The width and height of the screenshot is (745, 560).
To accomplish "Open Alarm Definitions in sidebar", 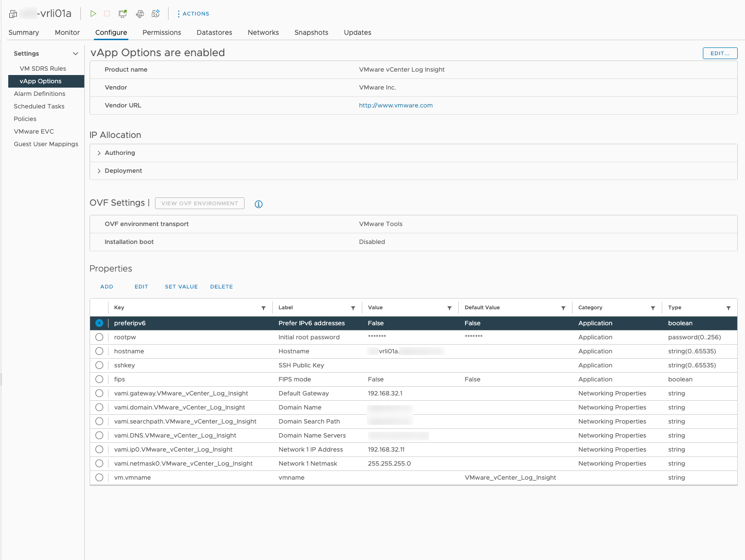I will 40,94.
